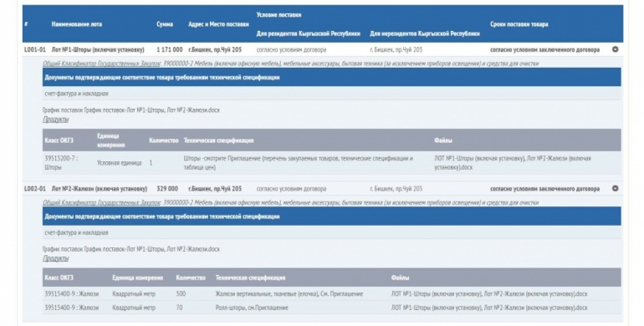Click the Для нерезидентов Кыргызской Республики header
The image size is (644, 326).
tap(425, 33)
